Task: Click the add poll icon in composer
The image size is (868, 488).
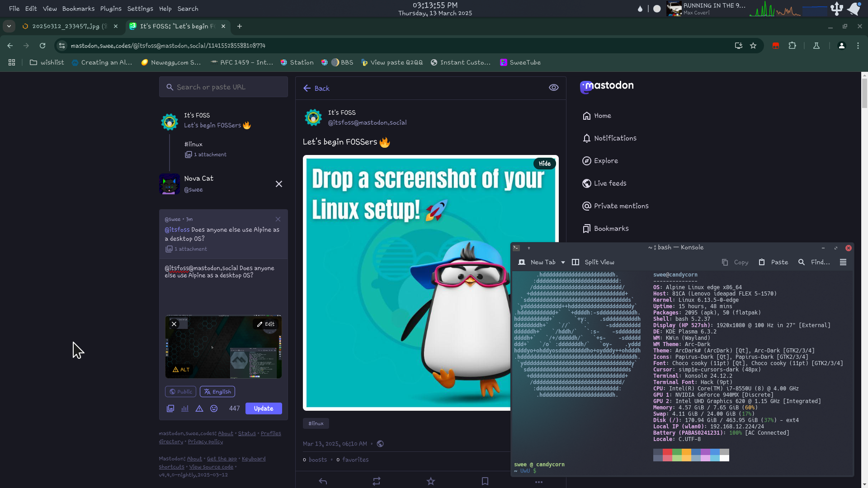Action: [x=185, y=408]
